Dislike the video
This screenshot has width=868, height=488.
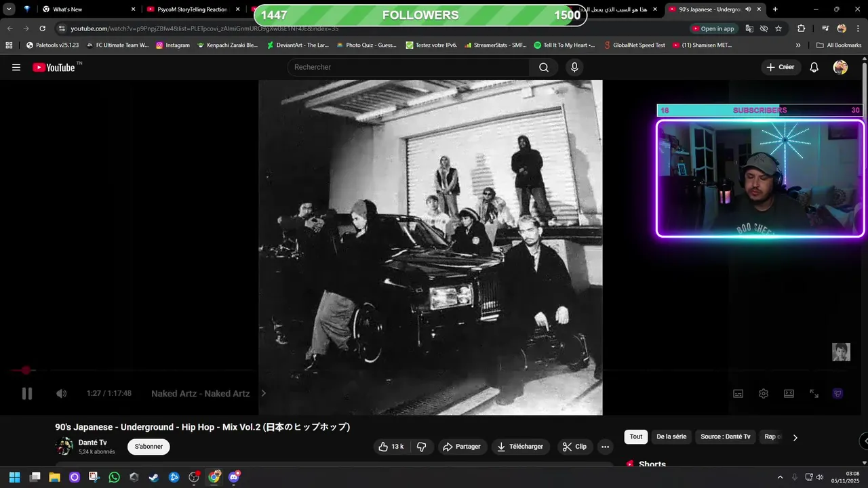click(421, 447)
